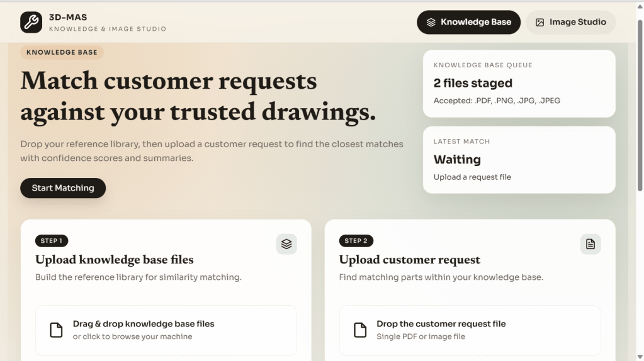Screen dimensions: 644x361
Task: Click the stacked layers icon in Step 1 card
Action: [x=286, y=244]
